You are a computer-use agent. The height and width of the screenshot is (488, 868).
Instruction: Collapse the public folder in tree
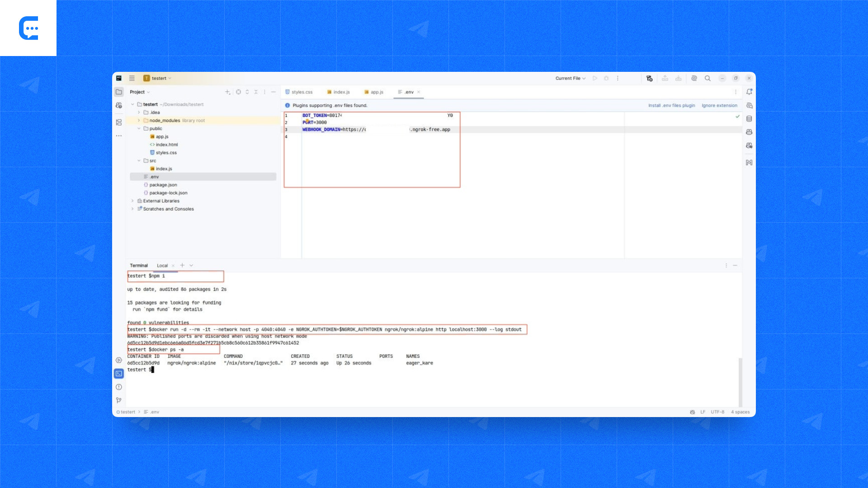click(x=139, y=129)
